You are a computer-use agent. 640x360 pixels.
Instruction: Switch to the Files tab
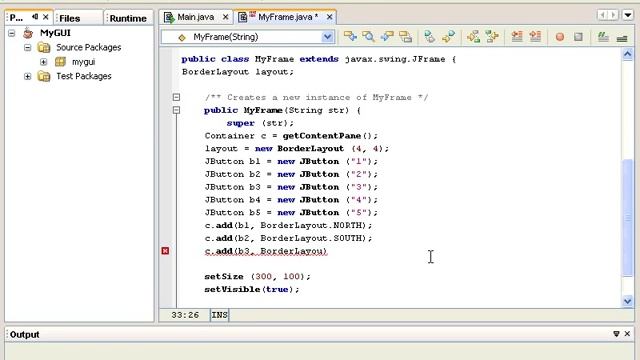(69, 18)
